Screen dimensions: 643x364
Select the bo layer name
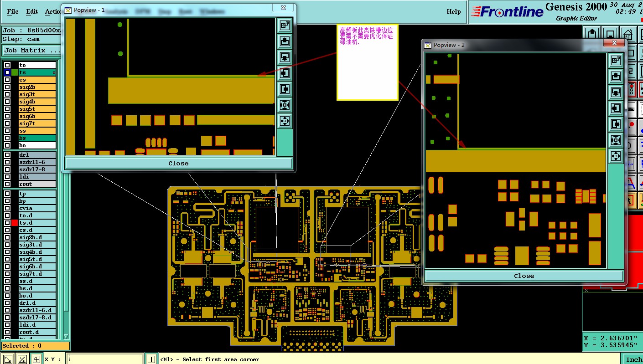click(x=37, y=145)
